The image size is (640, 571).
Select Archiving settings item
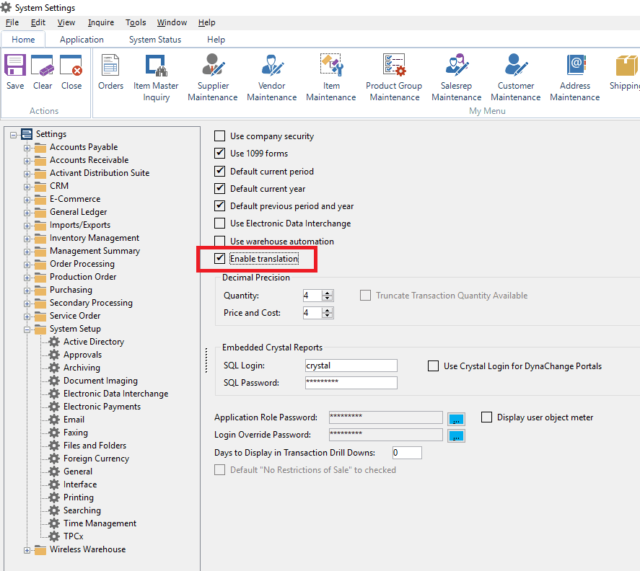pyautogui.click(x=81, y=368)
